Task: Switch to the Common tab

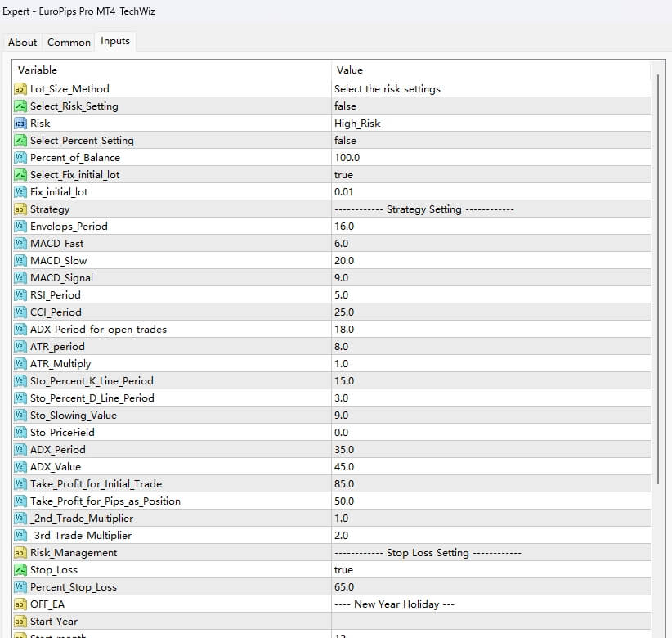Action: tap(69, 42)
